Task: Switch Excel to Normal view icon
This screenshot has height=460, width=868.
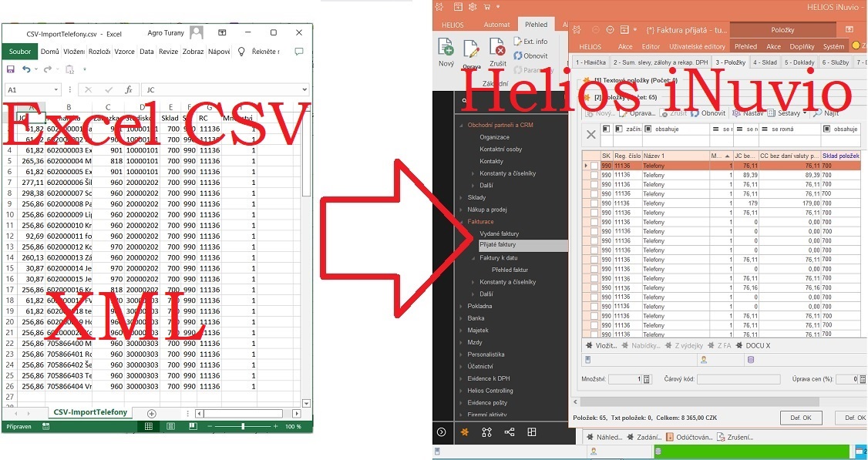Action: point(148,426)
